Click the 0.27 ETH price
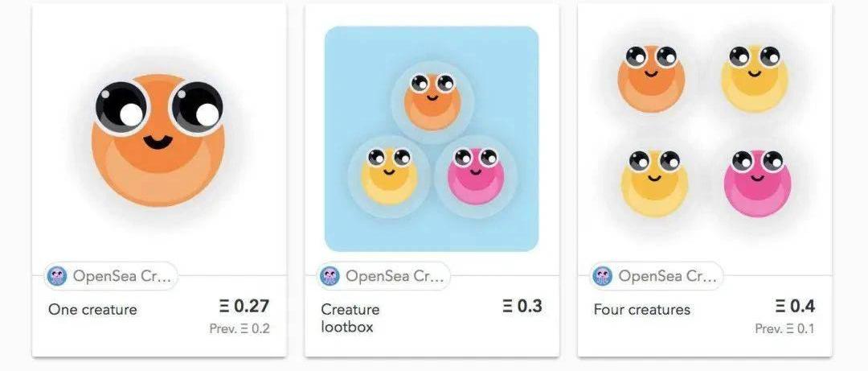Viewport: 868px width, 371px height. point(244,307)
